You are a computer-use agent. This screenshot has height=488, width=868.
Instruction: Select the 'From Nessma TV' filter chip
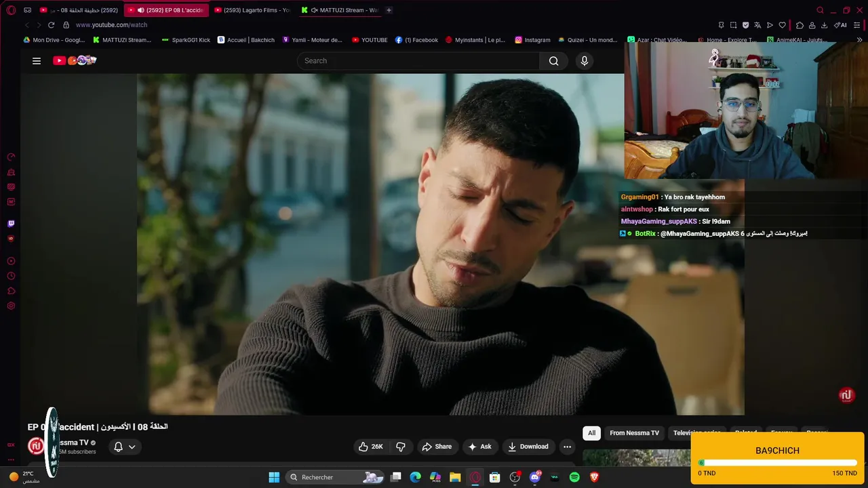634,433
